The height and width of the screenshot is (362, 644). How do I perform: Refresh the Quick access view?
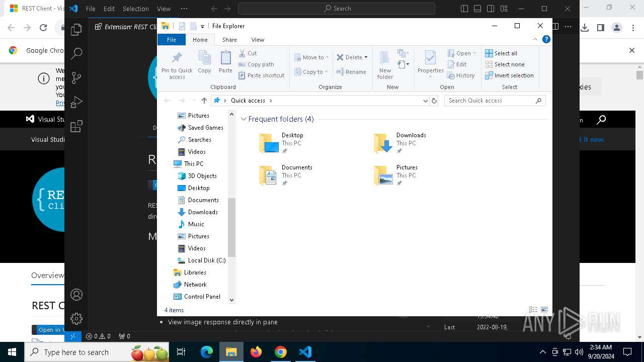[x=435, y=101]
